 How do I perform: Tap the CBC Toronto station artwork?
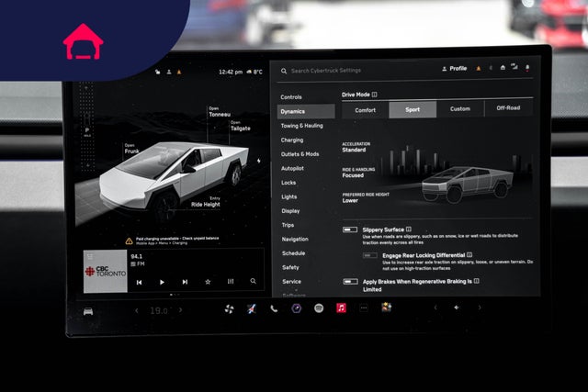click(106, 272)
